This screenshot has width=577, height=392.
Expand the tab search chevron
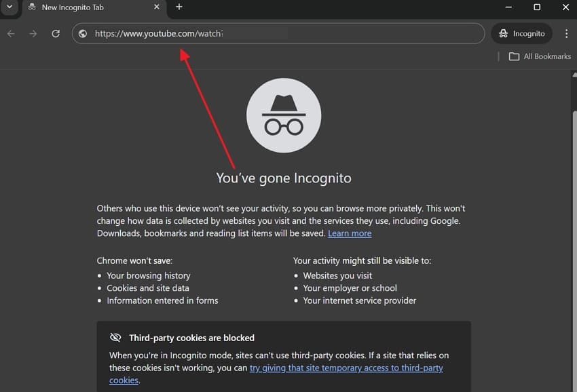tap(9, 7)
